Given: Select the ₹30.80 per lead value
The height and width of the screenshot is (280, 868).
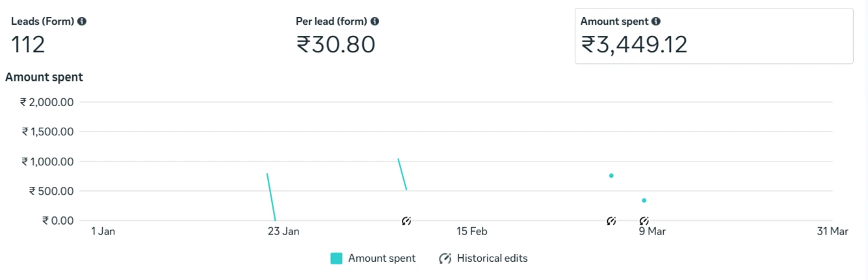Looking at the screenshot, I should pos(335,45).
